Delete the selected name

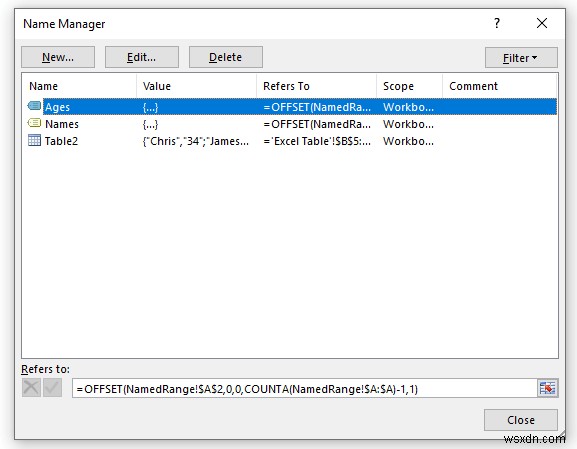pos(226,57)
